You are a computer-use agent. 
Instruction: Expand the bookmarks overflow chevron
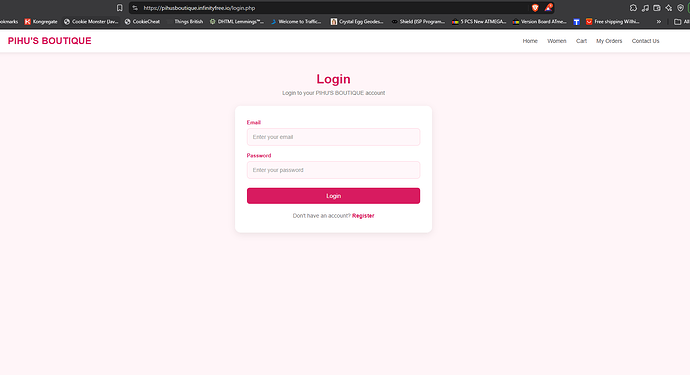659,22
